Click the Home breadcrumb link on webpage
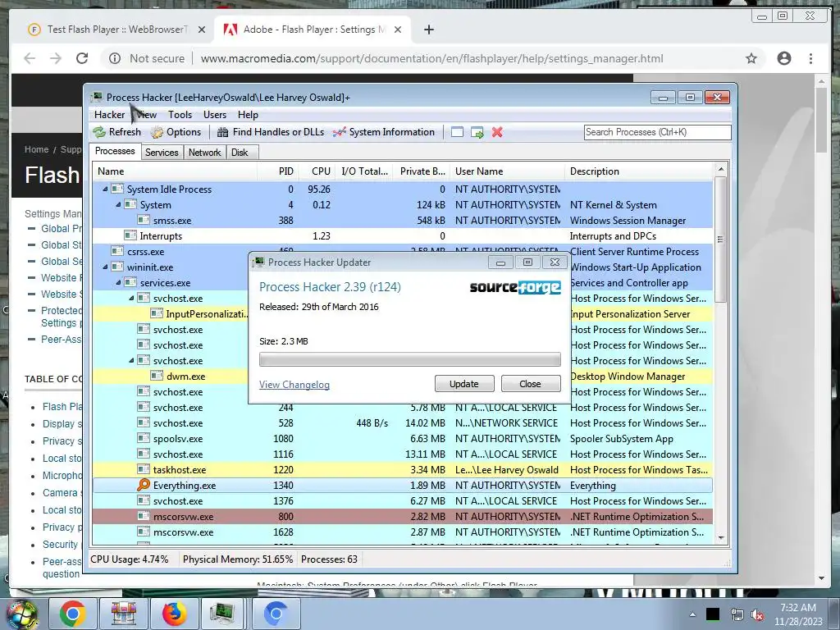Viewport: 840px width, 630px height. coord(36,149)
